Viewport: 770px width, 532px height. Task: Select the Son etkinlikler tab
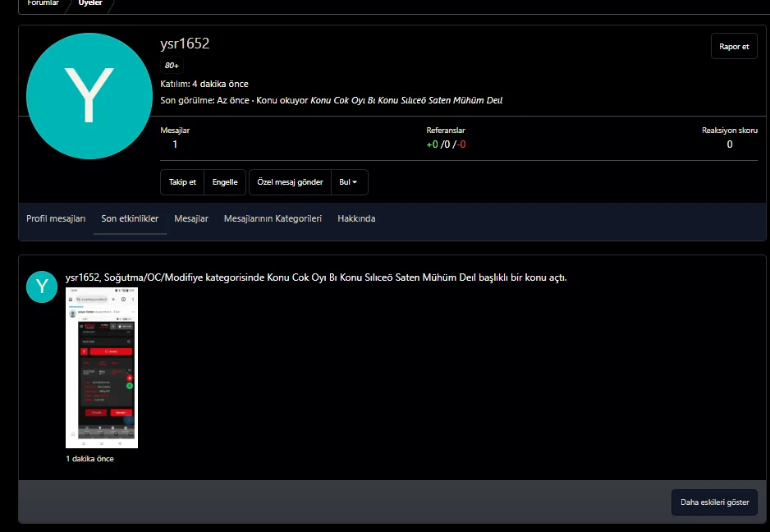[130, 218]
